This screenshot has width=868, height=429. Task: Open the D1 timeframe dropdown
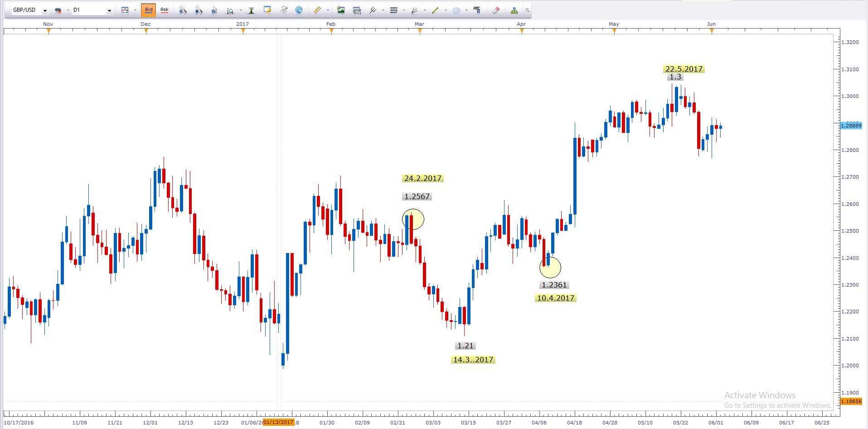(x=109, y=10)
